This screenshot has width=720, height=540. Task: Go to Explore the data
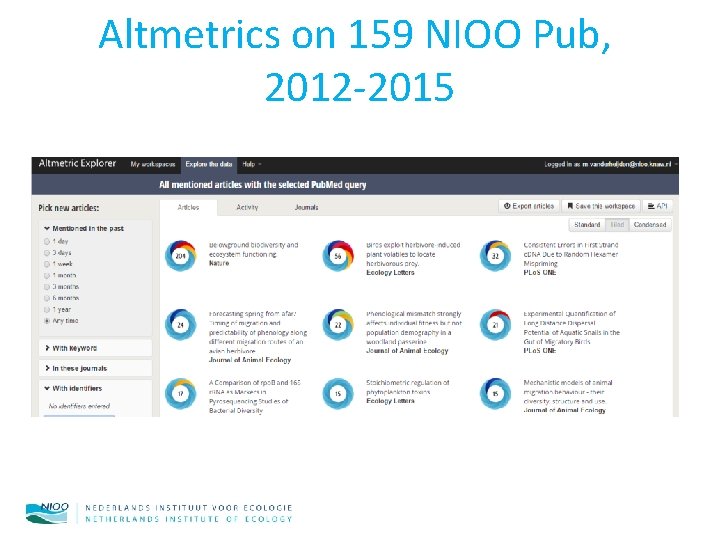pyautogui.click(x=208, y=164)
